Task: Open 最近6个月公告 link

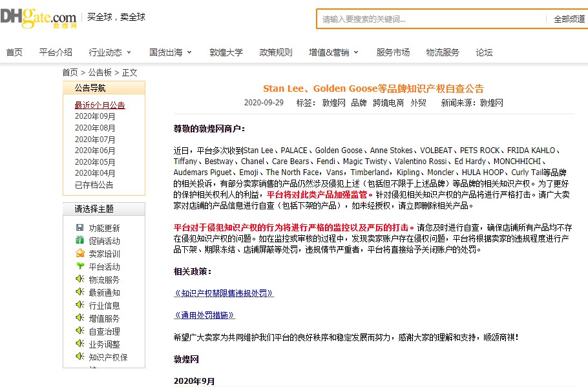Action: pyautogui.click(x=100, y=105)
